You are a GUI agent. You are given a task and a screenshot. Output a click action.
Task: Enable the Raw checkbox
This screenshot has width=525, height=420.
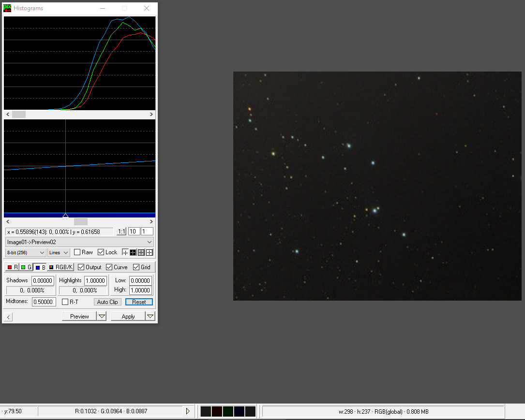[77, 252]
